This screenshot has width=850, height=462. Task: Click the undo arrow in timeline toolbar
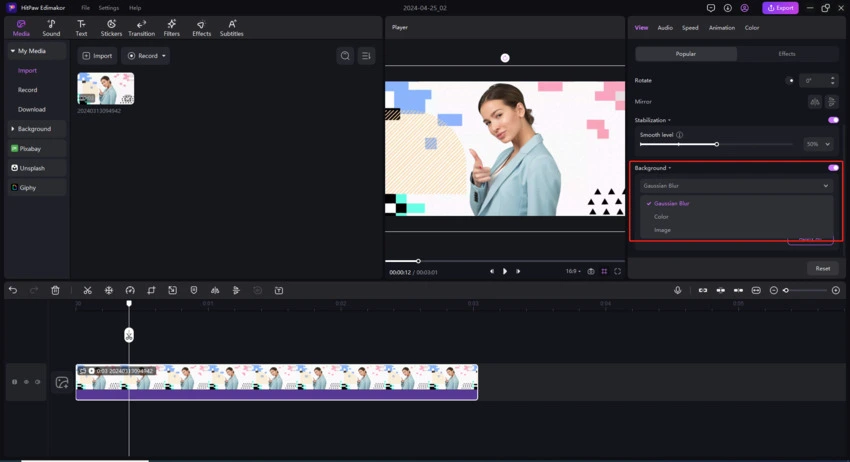(x=13, y=291)
